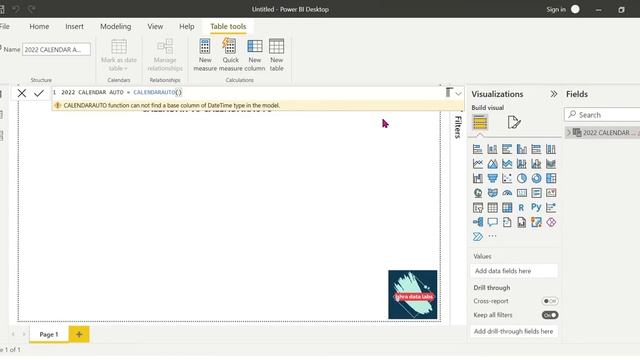Select the Ribbon chart visual
Image resolution: width=640 pixels, height=360 pixels.
coord(551,164)
